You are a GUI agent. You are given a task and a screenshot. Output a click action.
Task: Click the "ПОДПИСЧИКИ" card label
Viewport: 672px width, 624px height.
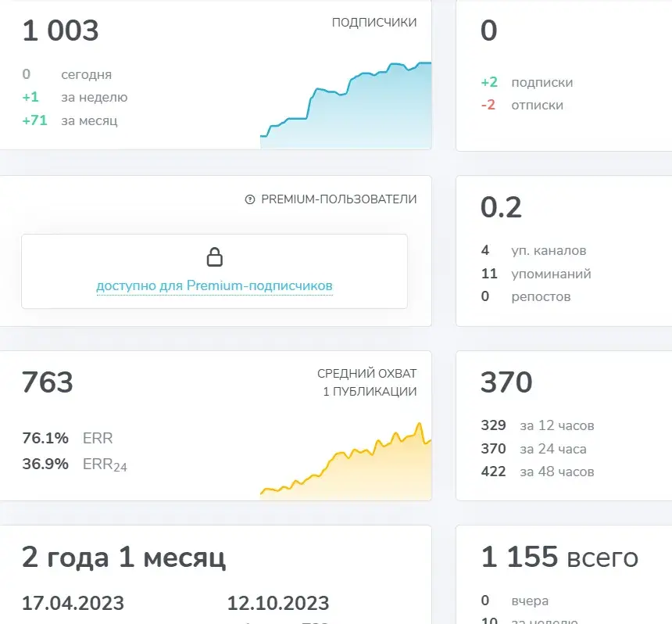tap(374, 23)
